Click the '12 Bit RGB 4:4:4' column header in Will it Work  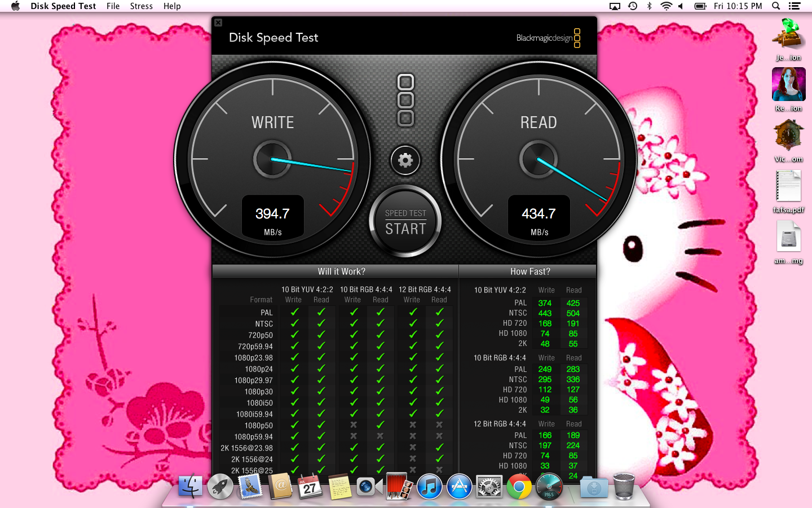425,290
